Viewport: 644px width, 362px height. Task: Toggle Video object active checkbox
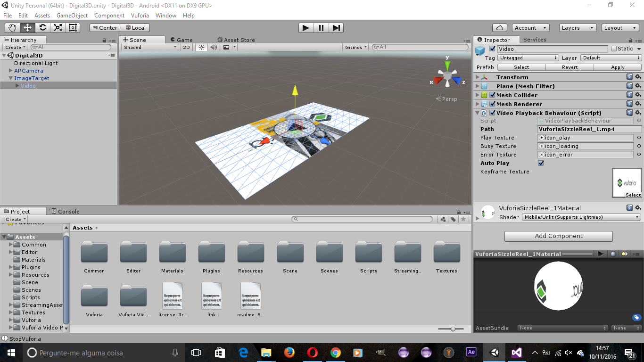coord(493,49)
